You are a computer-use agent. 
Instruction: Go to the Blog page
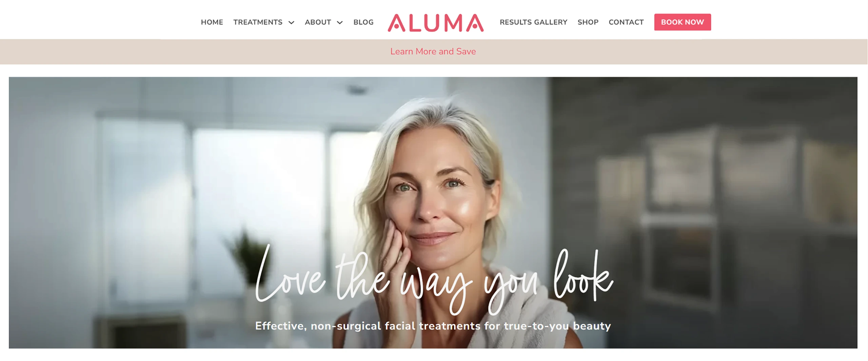(363, 22)
